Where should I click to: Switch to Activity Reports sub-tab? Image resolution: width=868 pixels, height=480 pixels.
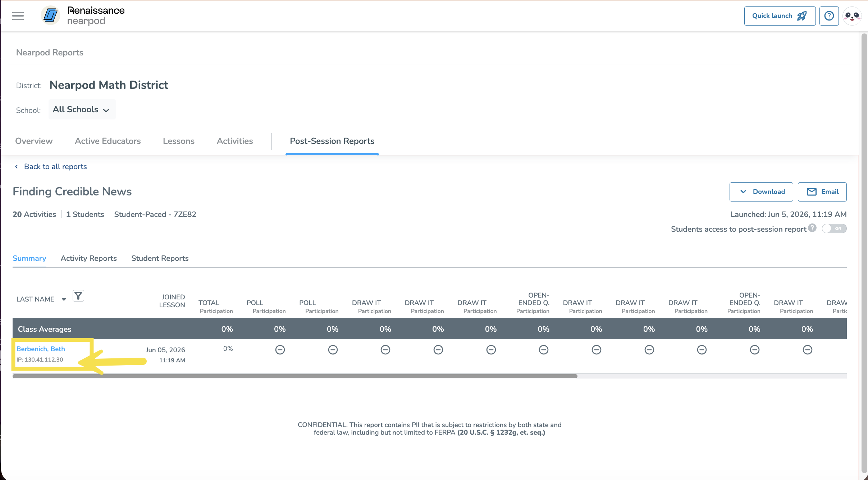pyautogui.click(x=89, y=258)
